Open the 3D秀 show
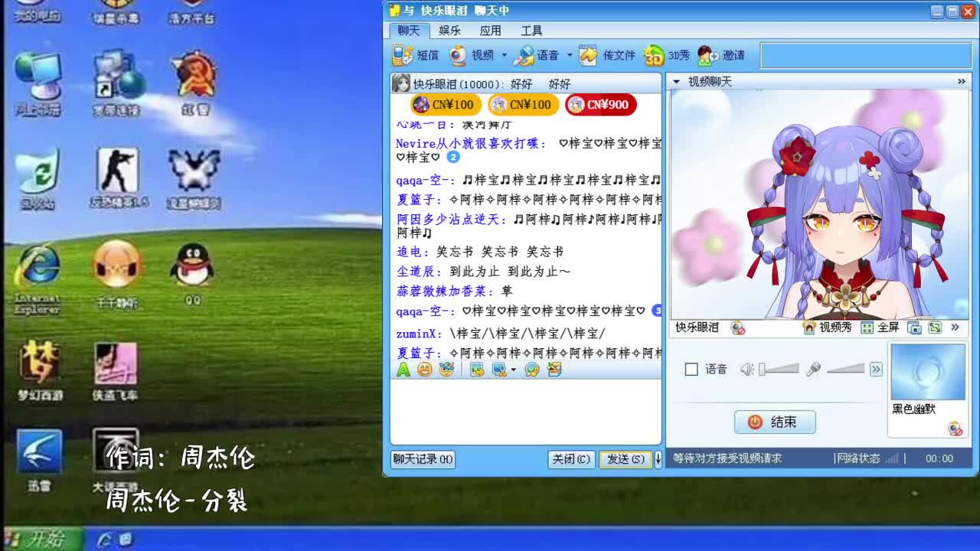 tap(666, 55)
